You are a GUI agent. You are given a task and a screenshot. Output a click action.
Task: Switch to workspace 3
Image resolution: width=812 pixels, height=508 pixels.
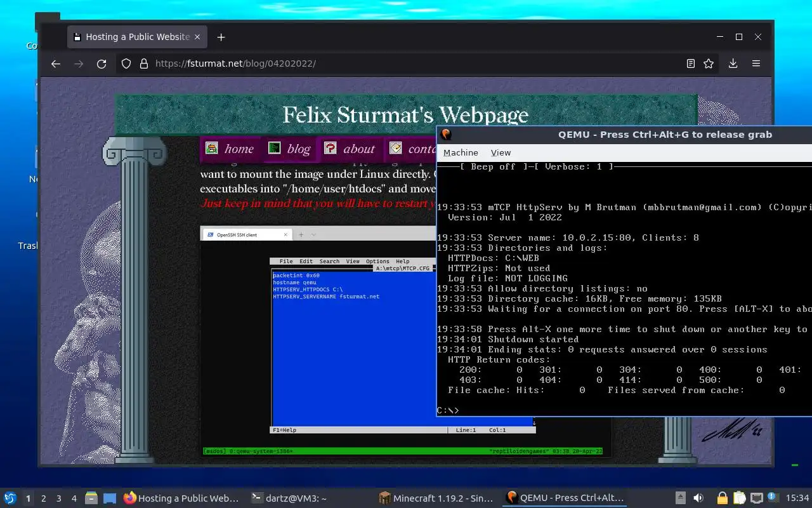(59, 498)
